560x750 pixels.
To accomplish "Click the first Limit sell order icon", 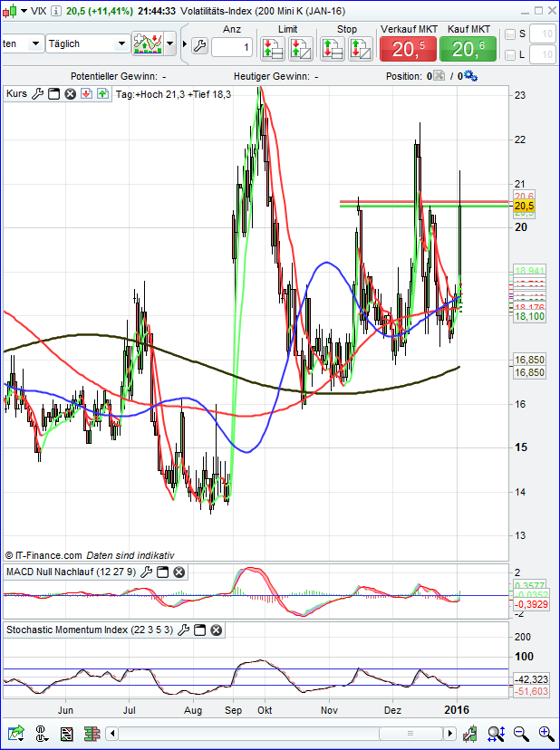I will coord(273,48).
